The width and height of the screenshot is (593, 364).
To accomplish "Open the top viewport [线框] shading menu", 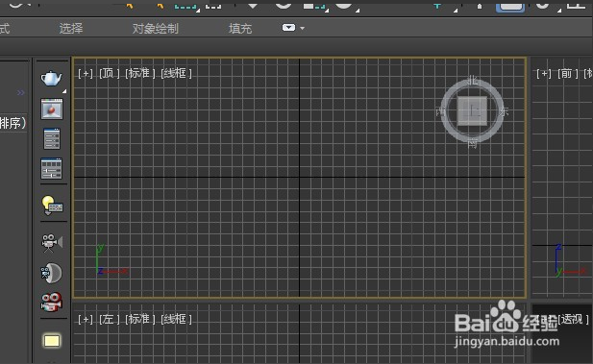I will click(176, 73).
